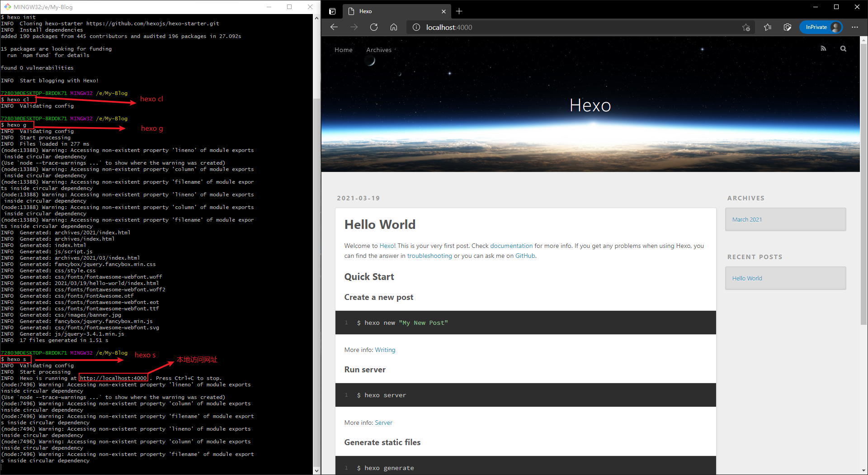Open the Hello World post title

click(x=380, y=225)
